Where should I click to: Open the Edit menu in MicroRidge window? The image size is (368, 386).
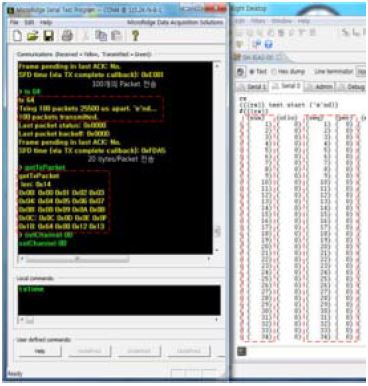tap(29, 22)
